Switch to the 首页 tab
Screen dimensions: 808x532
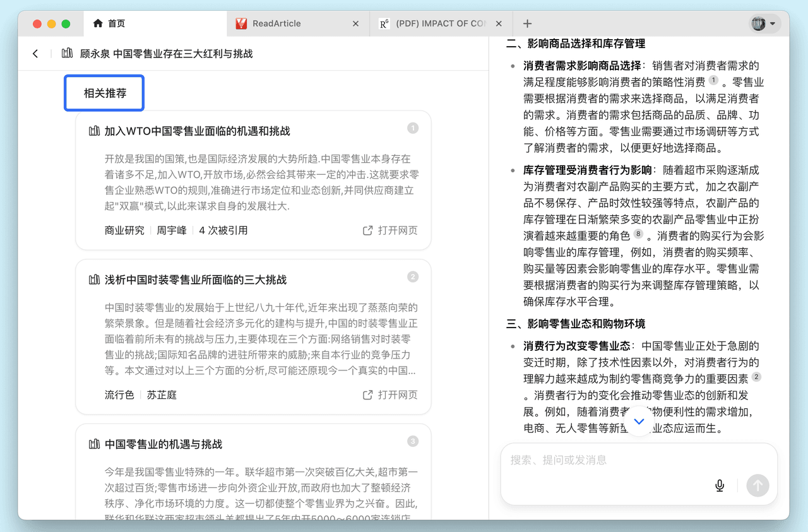[116, 23]
